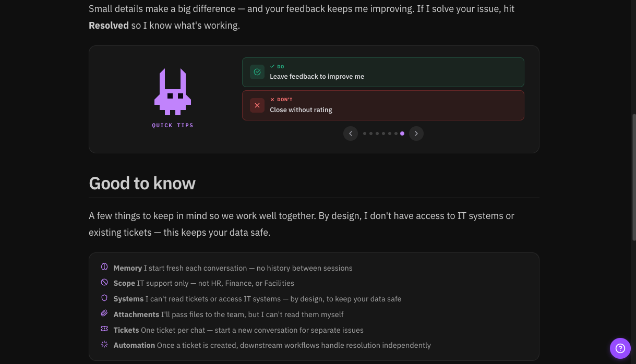Click the QUICK TIPS label
This screenshot has height=364, width=636.
pos(173,126)
